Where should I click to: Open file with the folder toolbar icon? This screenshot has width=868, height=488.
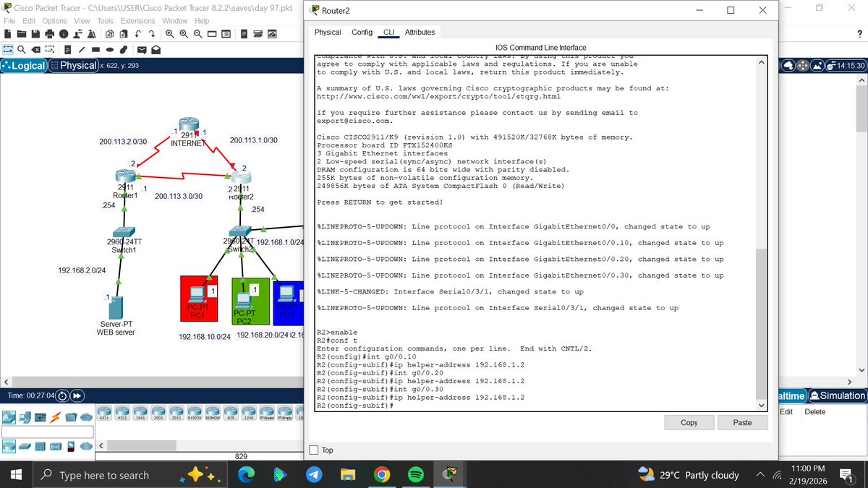22,34
